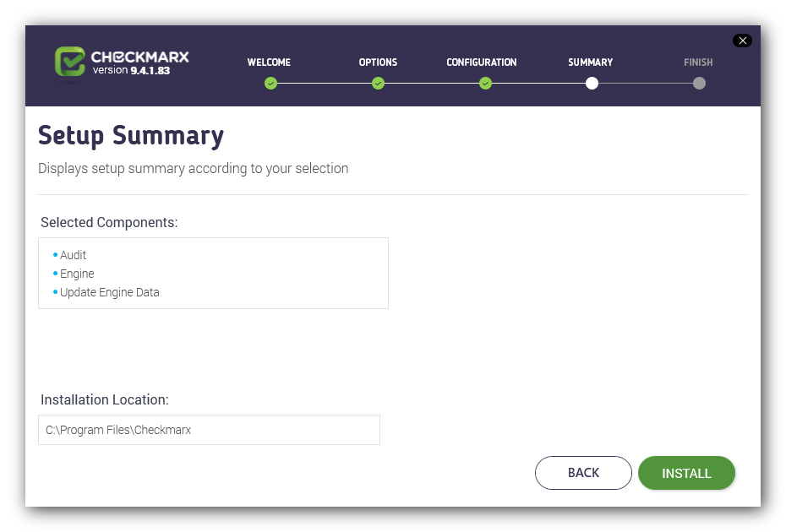Viewport: 786px width, 532px height.
Task: Click the Installation Location path field
Action: coord(209,430)
